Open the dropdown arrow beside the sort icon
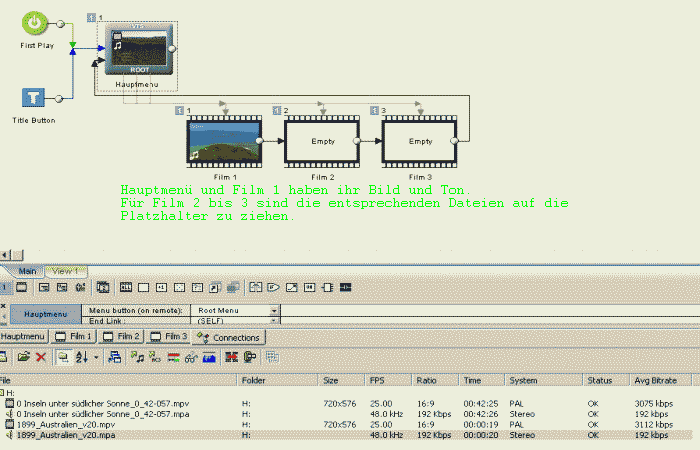Viewport: 700px width, 450px height. pos(95,357)
